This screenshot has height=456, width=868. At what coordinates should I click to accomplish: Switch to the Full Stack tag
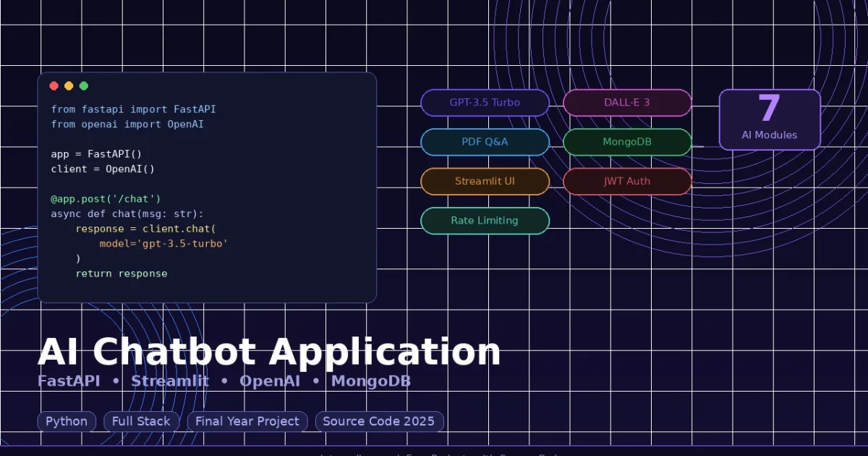[x=142, y=421]
